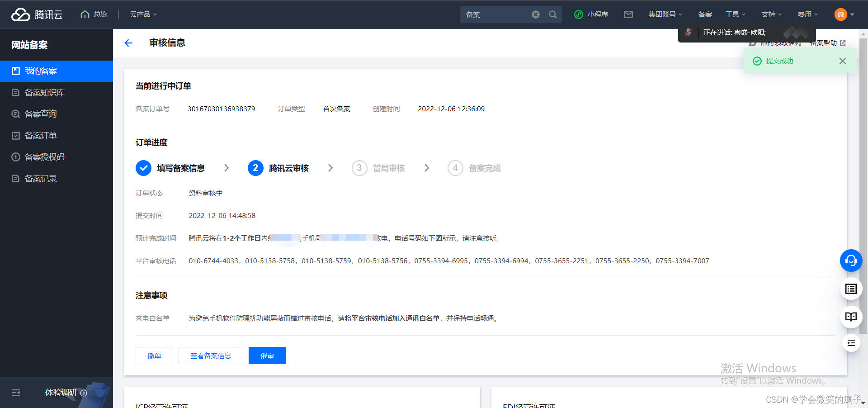Click the green success check icon

[x=757, y=61]
